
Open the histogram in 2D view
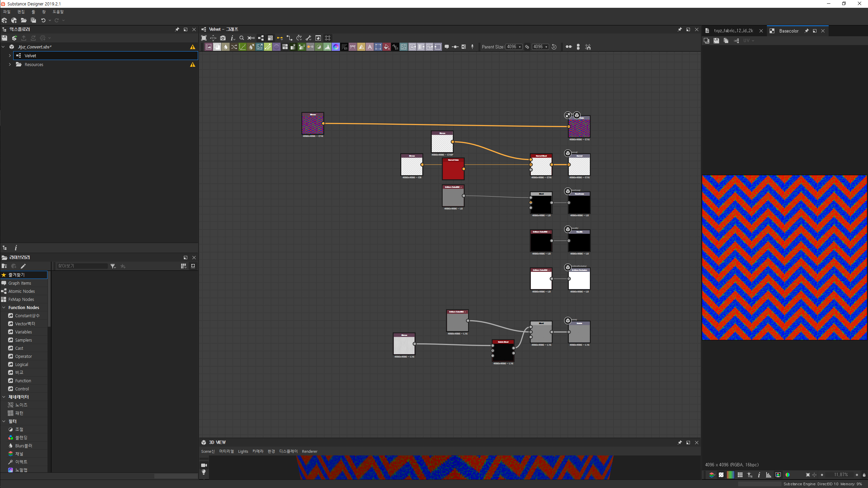click(x=768, y=475)
